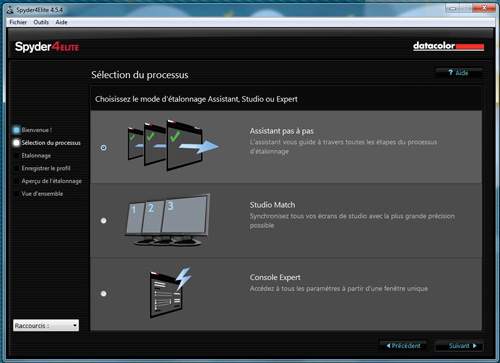The image size is (500, 363).
Task: Go back with the Précédent button
Action: tap(404, 346)
